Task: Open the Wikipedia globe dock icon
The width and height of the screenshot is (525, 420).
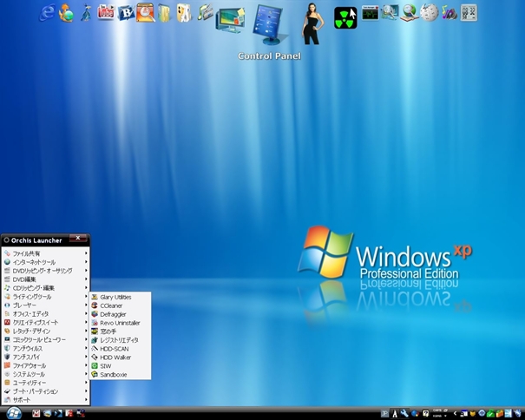Action: (430, 13)
